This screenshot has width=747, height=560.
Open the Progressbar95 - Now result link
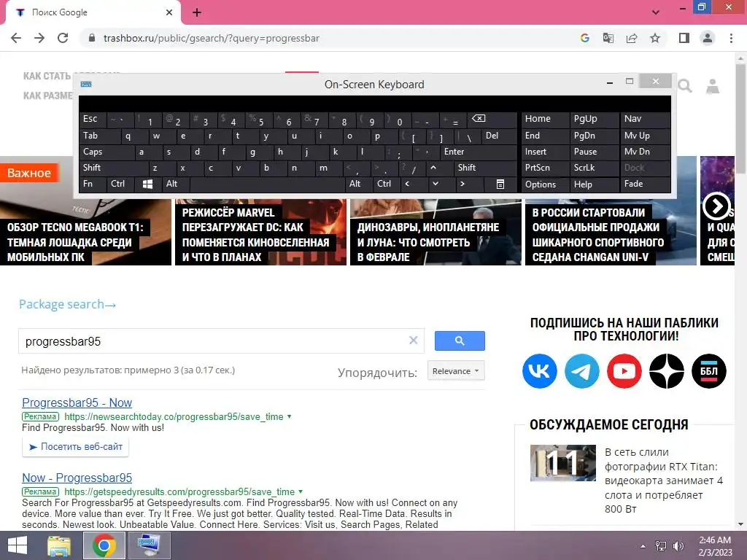point(77,402)
